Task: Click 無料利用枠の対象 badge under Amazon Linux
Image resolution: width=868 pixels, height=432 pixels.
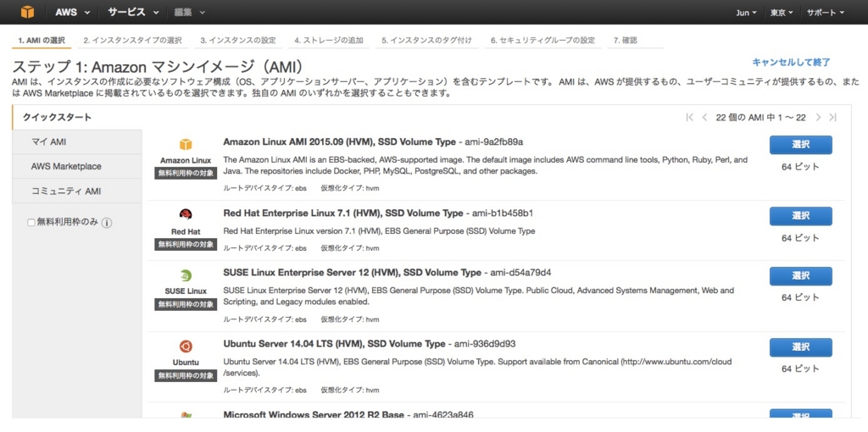Action: 186,173
